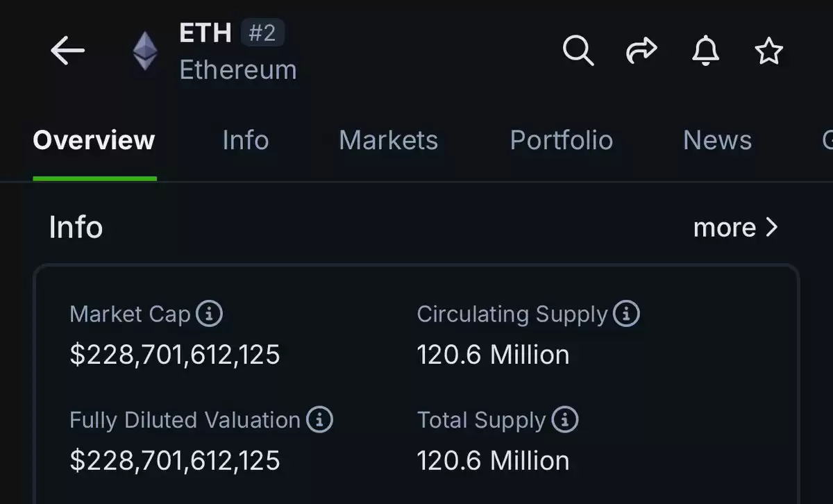
Task: Tap the Circulating Supply 120.6 Million value
Action: click(493, 355)
